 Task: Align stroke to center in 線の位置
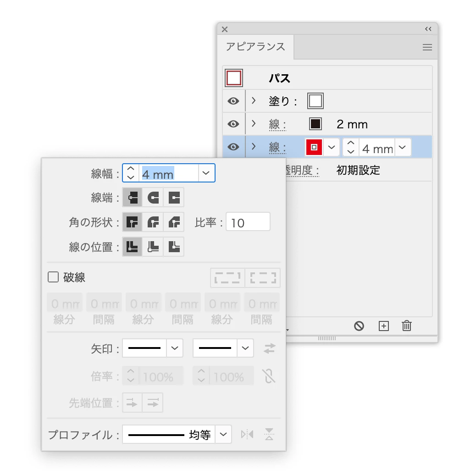click(x=132, y=247)
